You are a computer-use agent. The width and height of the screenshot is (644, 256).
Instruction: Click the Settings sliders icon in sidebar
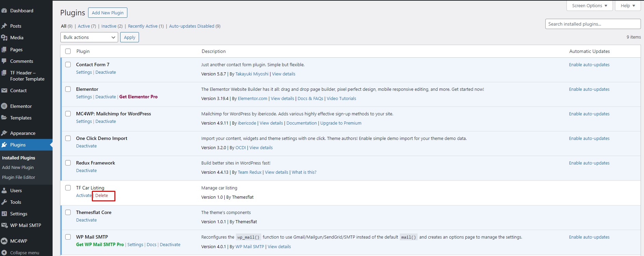click(x=4, y=214)
